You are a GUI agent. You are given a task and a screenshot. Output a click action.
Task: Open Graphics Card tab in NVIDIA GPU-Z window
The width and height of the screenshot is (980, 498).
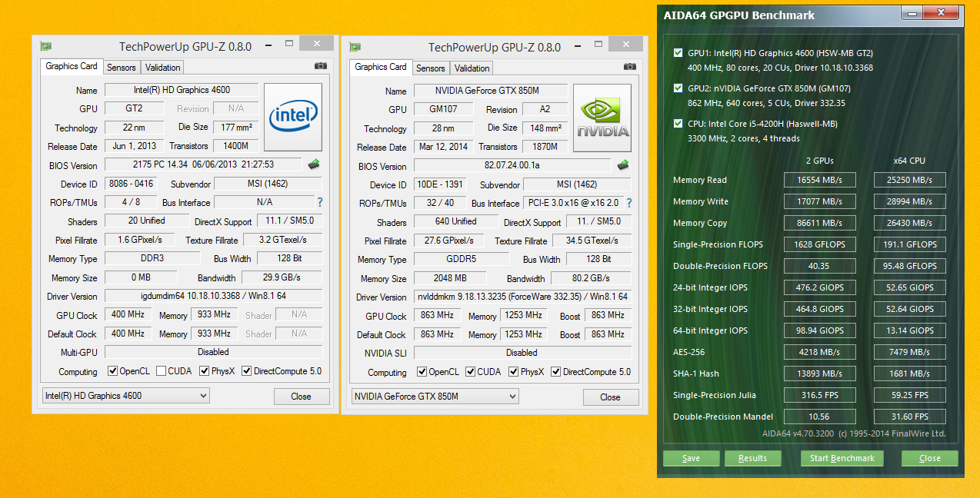381,67
